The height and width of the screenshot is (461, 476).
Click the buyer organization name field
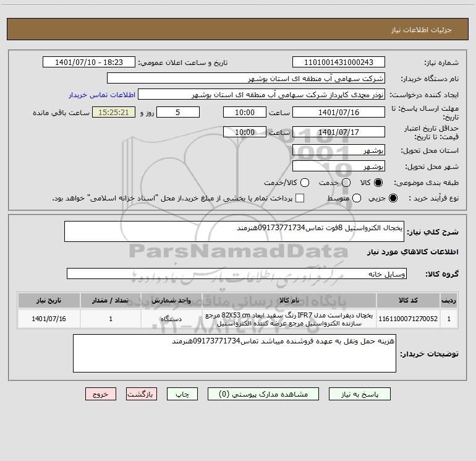pos(246,79)
